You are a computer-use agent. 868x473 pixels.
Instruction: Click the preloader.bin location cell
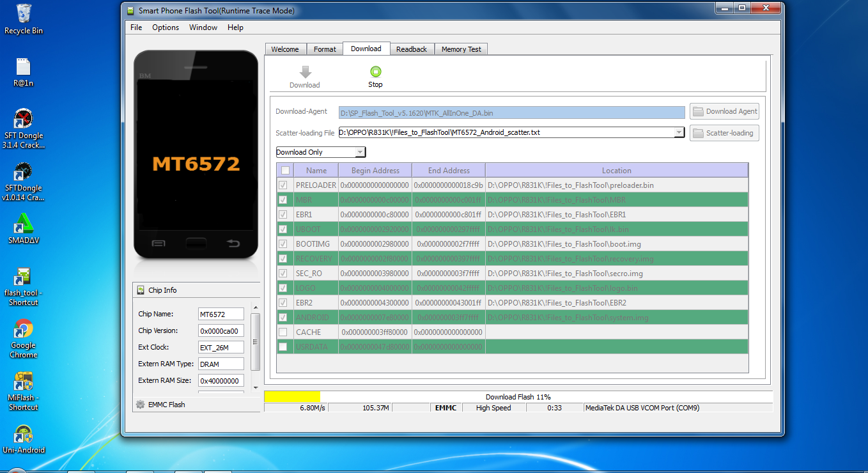pos(617,185)
